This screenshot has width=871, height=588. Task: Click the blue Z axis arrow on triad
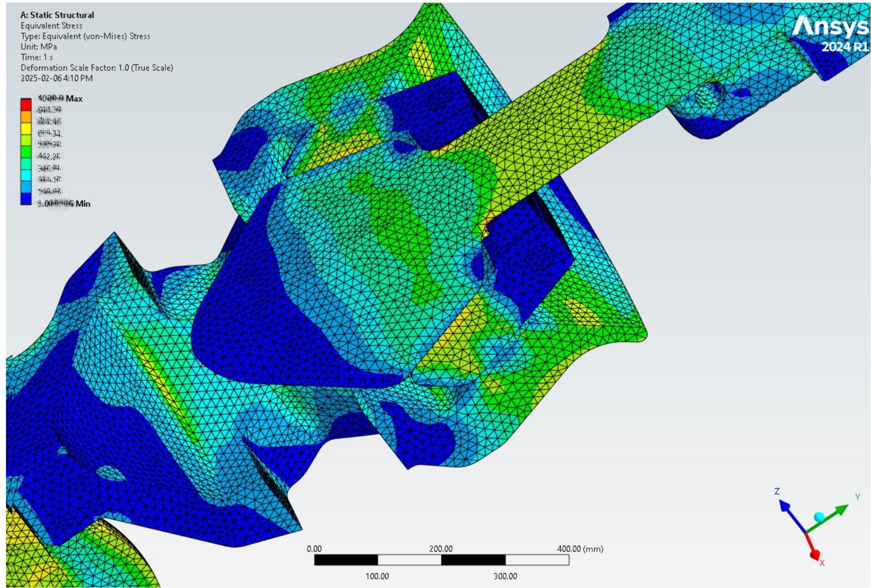789,512
